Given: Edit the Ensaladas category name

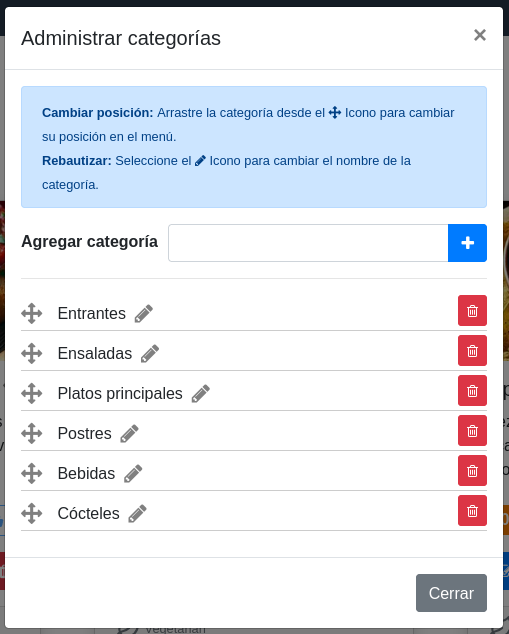Looking at the screenshot, I should 150,354.
